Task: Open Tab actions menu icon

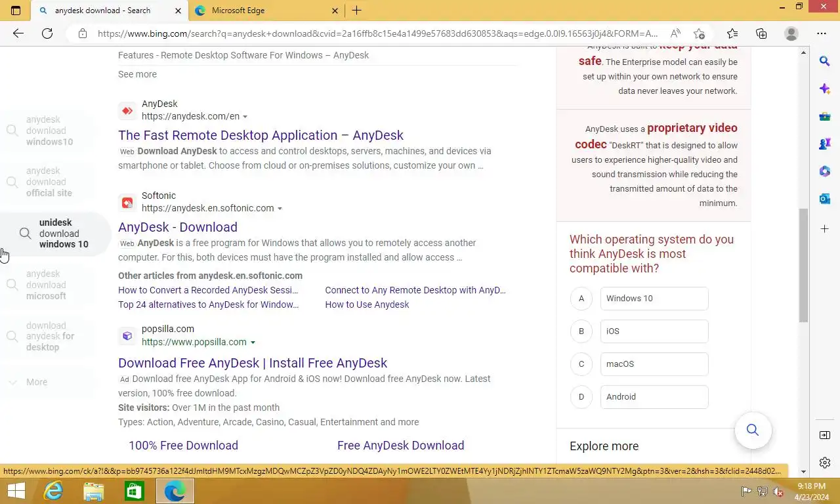Action: 16,10
